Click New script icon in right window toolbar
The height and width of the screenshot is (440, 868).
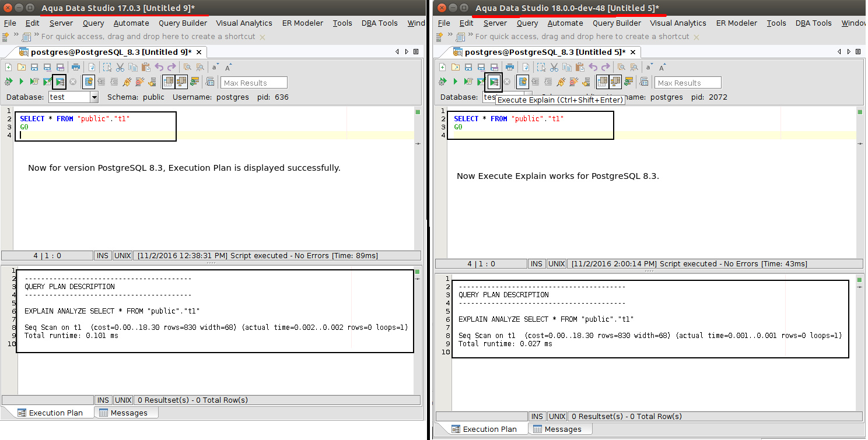[442, 67]
